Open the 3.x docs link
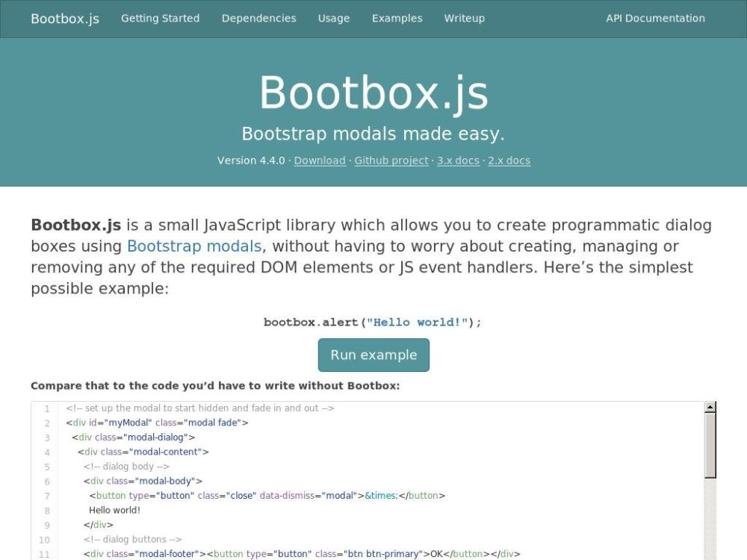This screenshot has height=560, width=747. pos(458,161)
